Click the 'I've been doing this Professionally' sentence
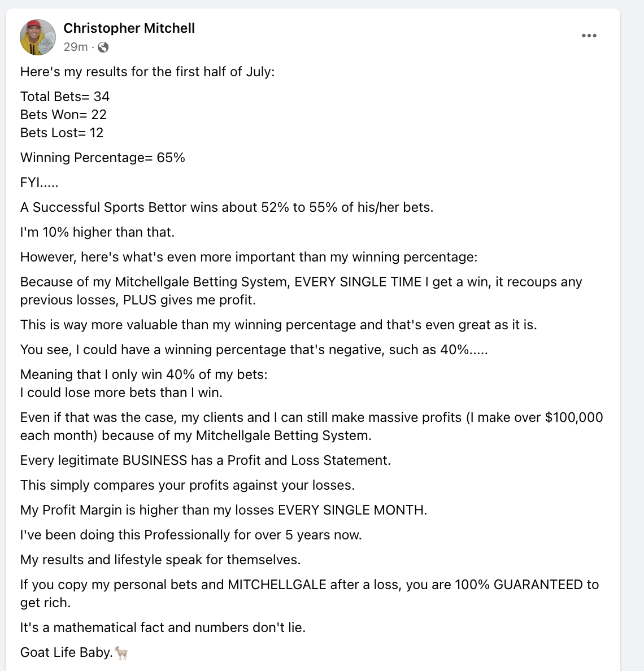 tap(191, 535)
